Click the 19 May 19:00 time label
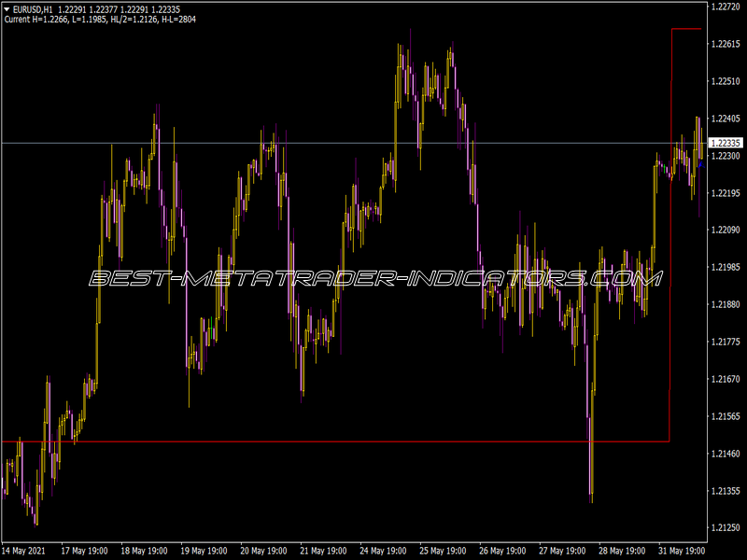 click(x=204, y=551)
